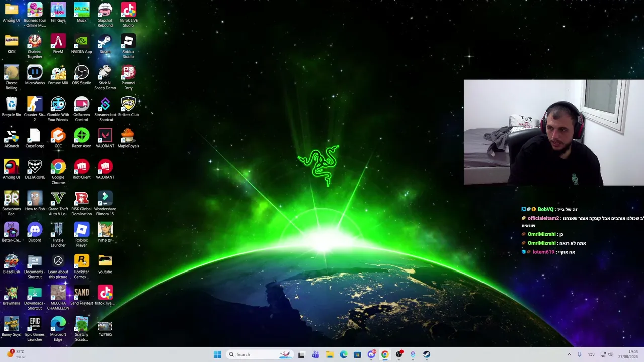The width and height of the screenshot is (644, 362).
Task: Open the Among Us folder on the desktop
Action: coord(11,13)
